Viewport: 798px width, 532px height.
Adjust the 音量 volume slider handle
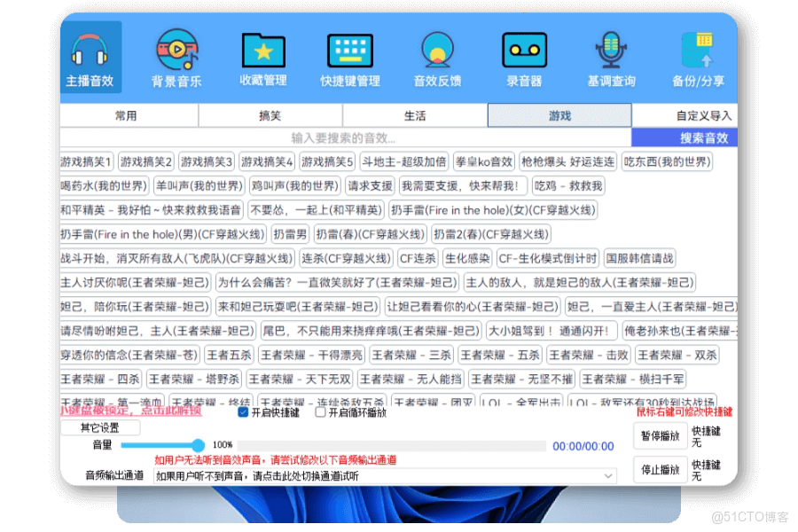(198, 445)
